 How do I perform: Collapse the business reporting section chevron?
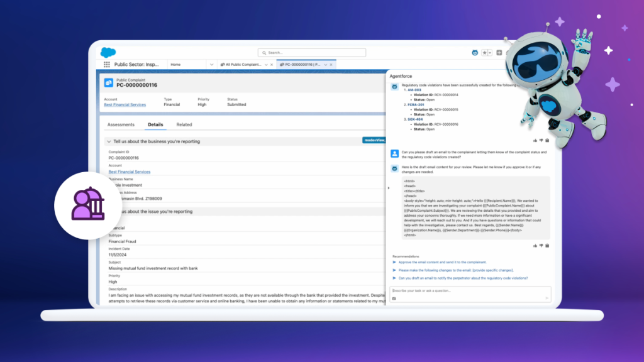110,141
